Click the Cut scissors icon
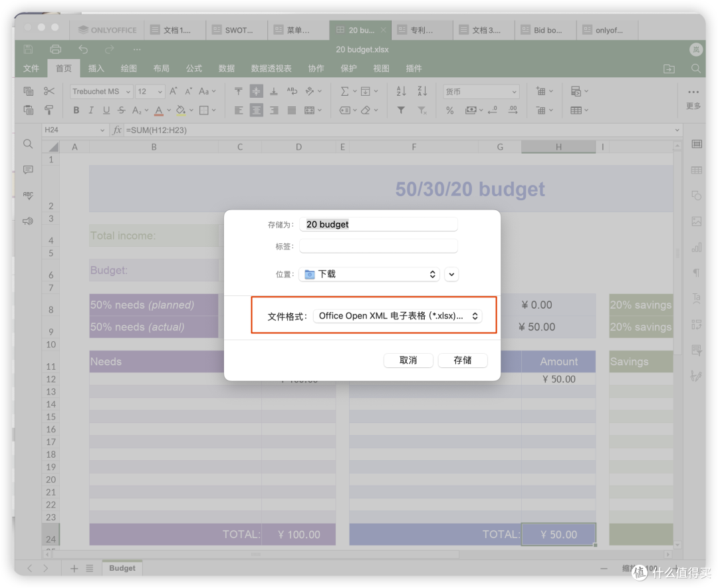The height and width of the screenshot is (588, 718). point(49,91)
